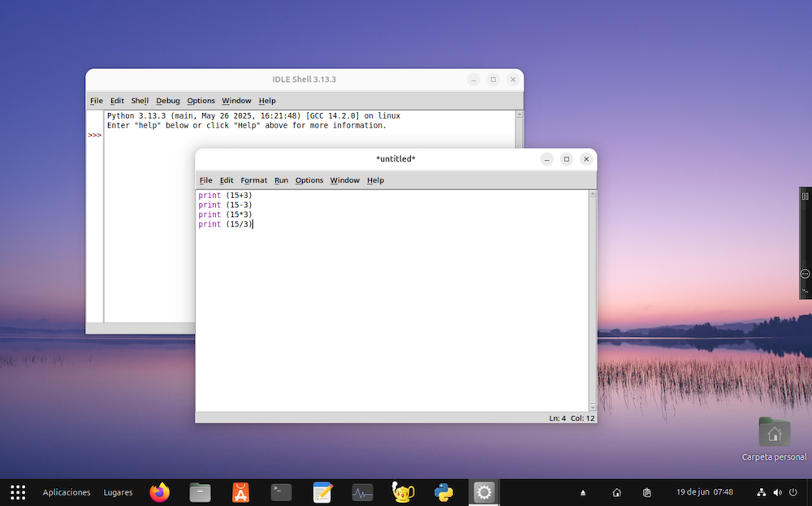
Task: Show the applications grid
Action: (18, 492)
